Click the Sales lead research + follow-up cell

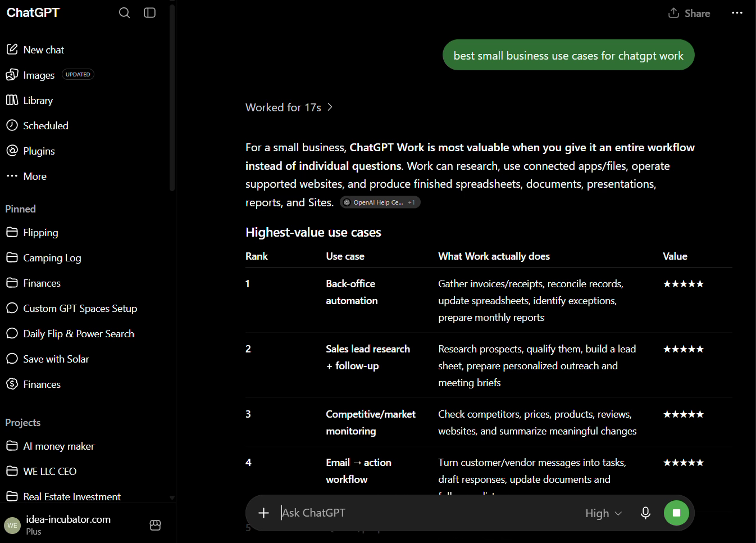pyautogui.click(x=368, y=358)
